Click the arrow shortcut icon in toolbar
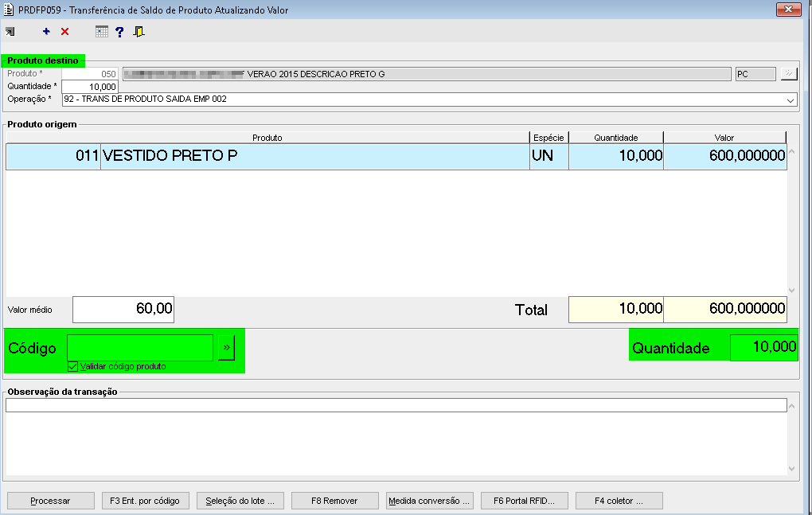The image size is (812, 515). point(10,32)
